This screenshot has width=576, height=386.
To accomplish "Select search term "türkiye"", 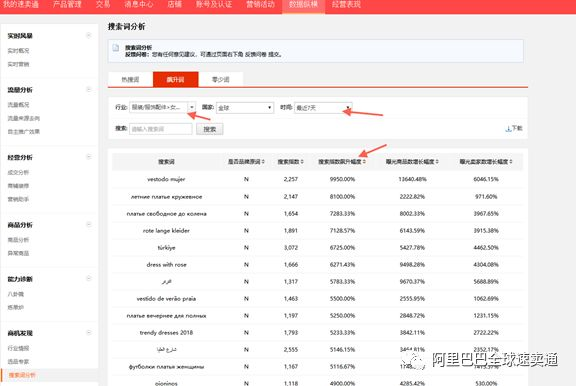I will tap(166, 248).
